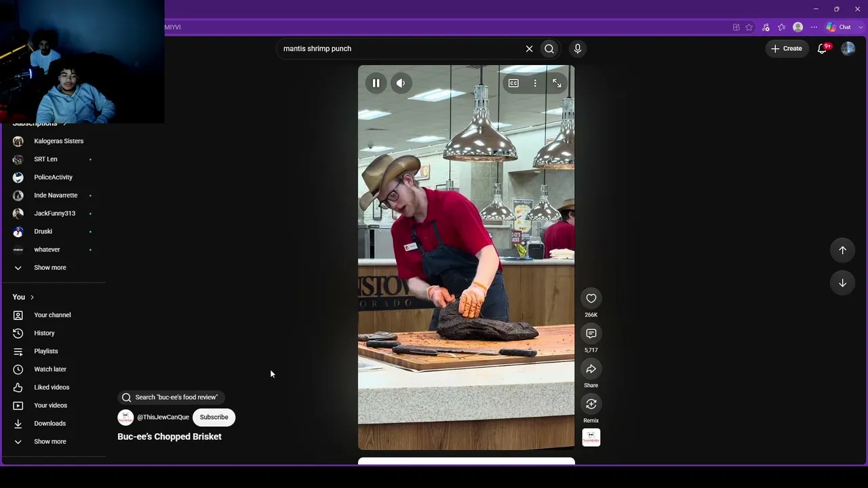Open the JackFunny313 subscription
868x488 pixels.
[53, 213]
